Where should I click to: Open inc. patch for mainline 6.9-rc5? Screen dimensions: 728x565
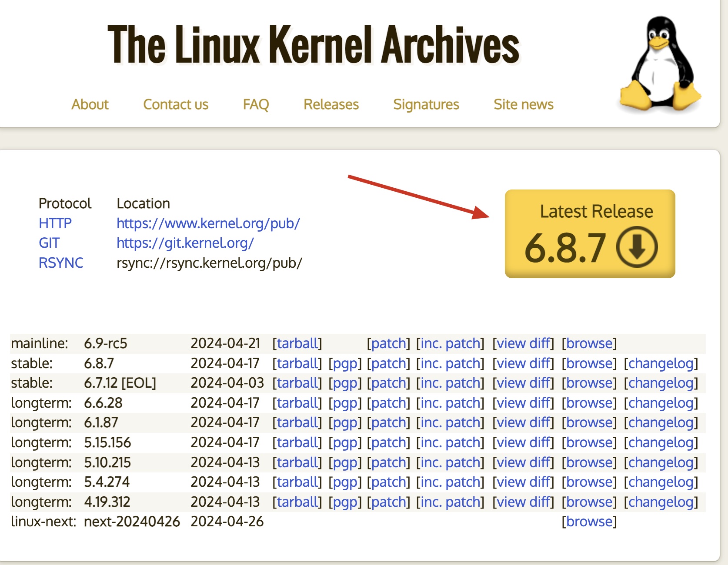pyautogui.click(x=450, y=343)
